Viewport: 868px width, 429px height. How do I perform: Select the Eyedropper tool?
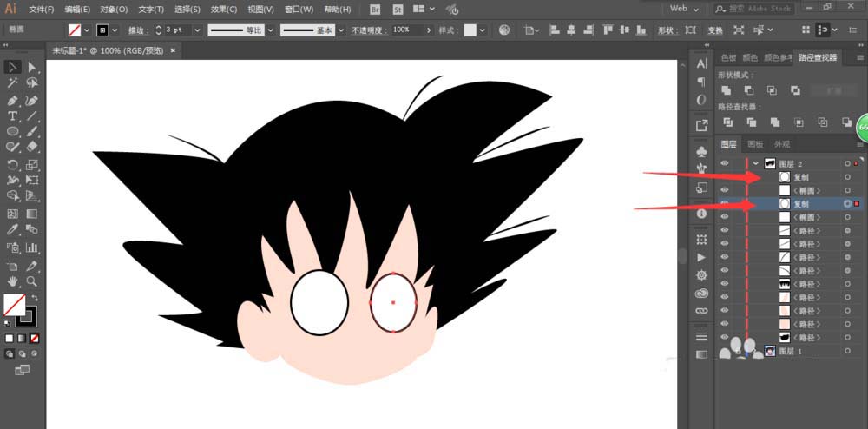click(13, 229)
